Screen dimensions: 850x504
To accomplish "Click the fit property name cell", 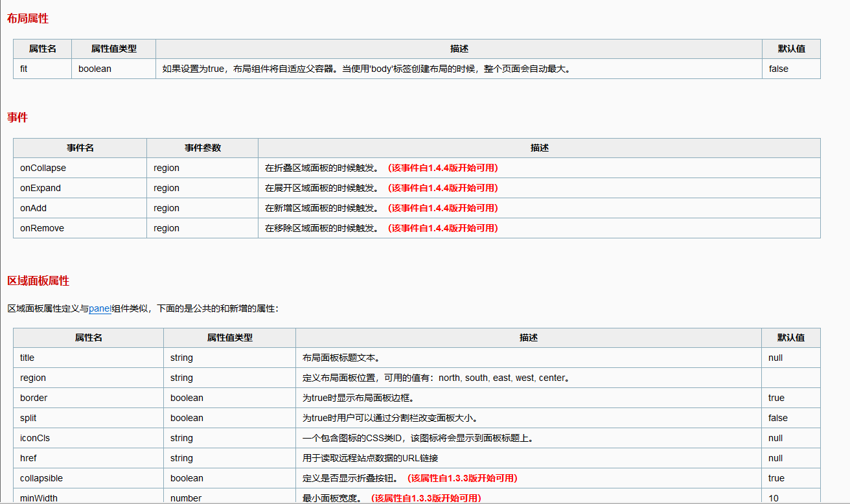I will click(x=42, y=69).
